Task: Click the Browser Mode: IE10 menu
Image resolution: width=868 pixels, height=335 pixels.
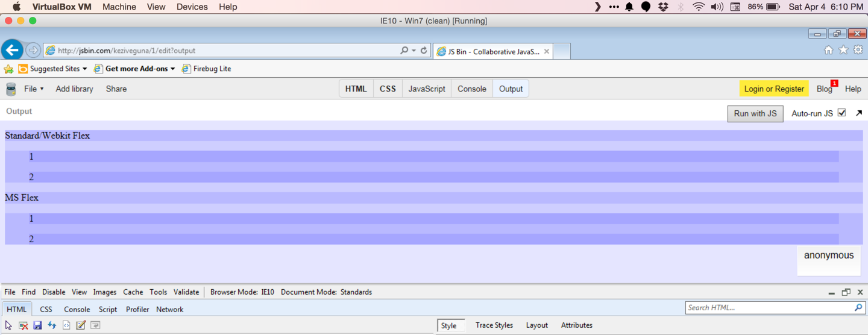Action: [242, 292]
